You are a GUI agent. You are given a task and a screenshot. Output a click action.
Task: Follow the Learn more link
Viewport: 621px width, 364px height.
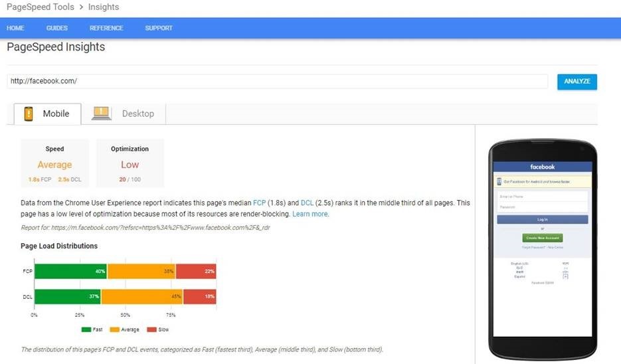click(x=310, y=214)
